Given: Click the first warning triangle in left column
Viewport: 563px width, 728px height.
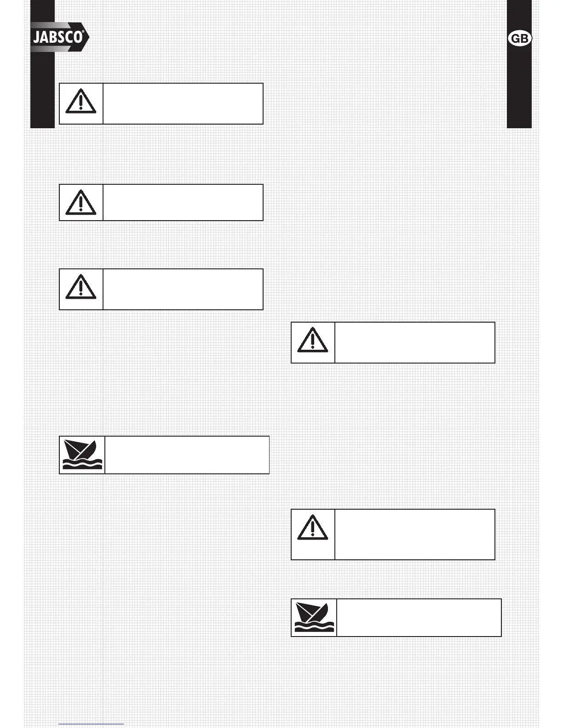Looking at the screenshot, I should [x=81, y=101].
